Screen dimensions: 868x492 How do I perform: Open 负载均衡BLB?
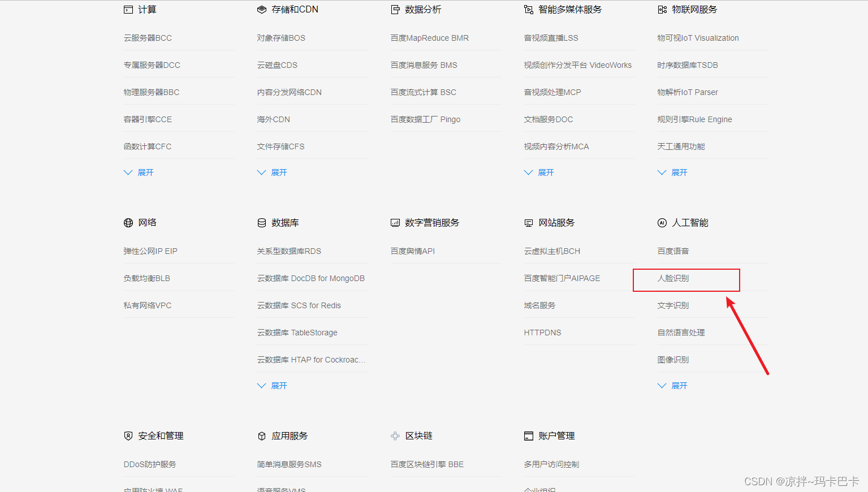[x=146, y=278]
